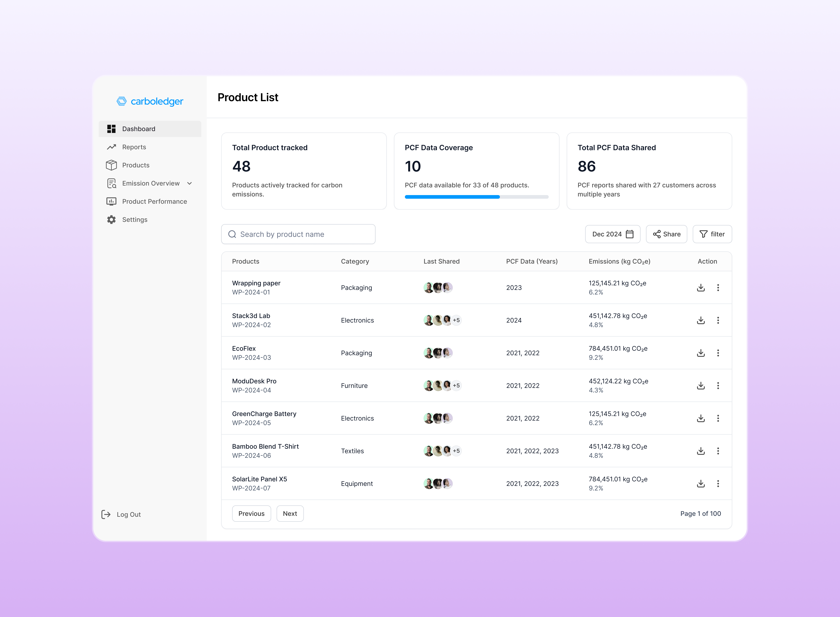840x617 pixels.
Task: Open Bamboo Blend T-Shirt options menu
Action: point(718,451)
